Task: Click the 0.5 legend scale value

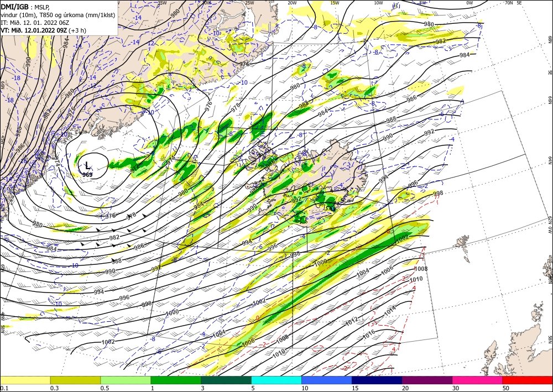Action: [x=105, y=388]
